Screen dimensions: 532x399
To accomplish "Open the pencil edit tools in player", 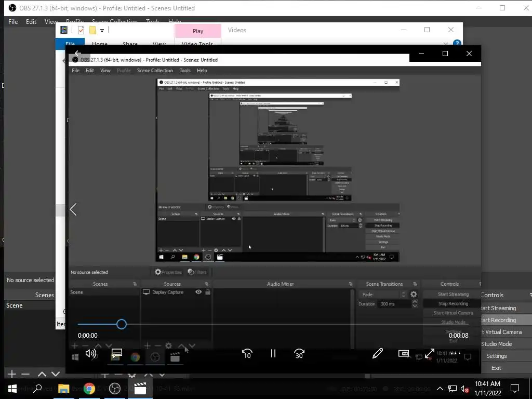I will click(x=377, y=353).
